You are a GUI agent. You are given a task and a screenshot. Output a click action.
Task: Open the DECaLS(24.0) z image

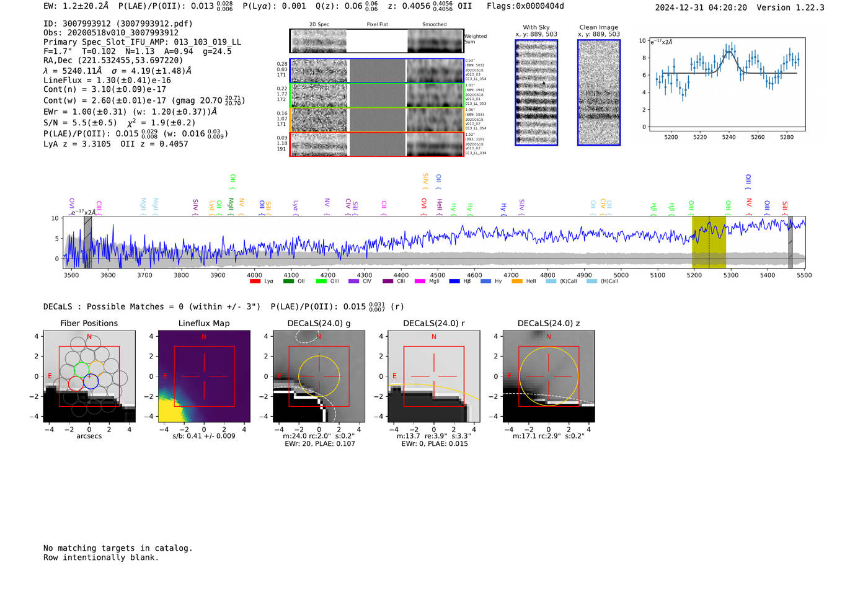[x=548, y=376]
